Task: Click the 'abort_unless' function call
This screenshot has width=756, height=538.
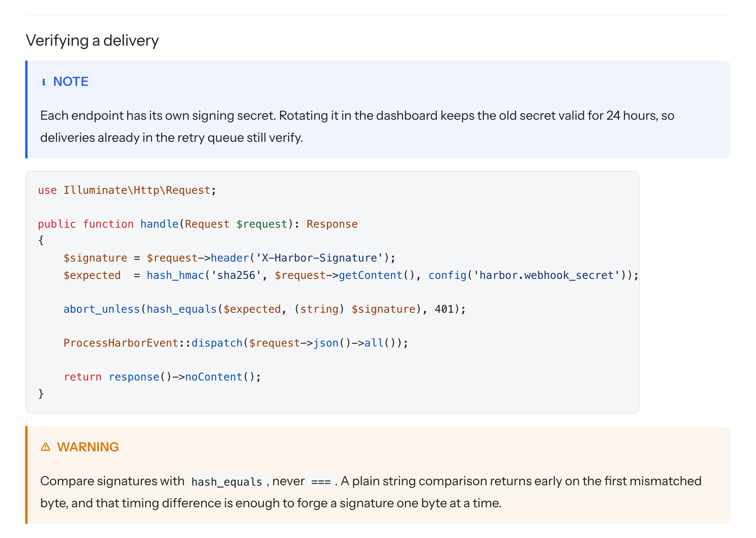Action: pos(102,309)
